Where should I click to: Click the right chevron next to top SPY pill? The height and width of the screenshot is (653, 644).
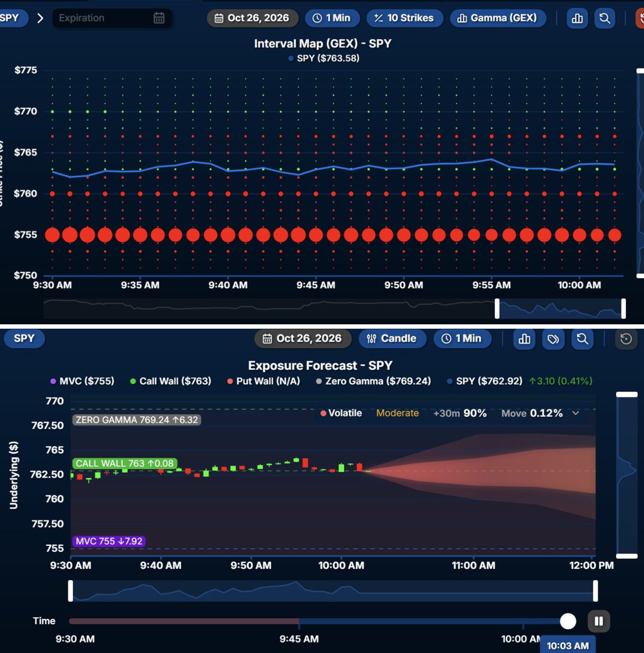(40, 18)
